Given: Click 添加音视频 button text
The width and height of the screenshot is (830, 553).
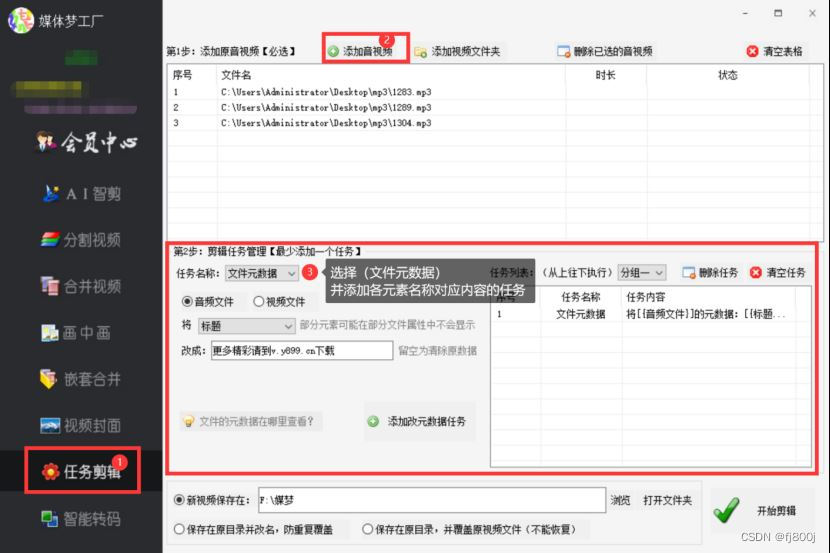Looking at the screenshot, I should click(367, 51).
